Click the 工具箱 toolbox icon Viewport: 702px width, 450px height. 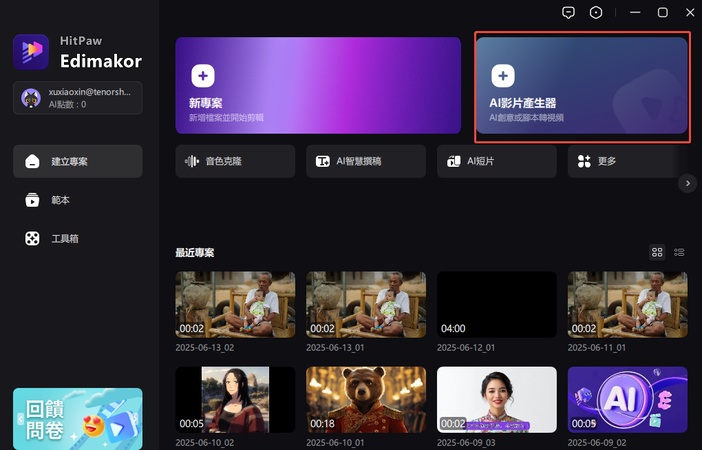click(32, 239)
